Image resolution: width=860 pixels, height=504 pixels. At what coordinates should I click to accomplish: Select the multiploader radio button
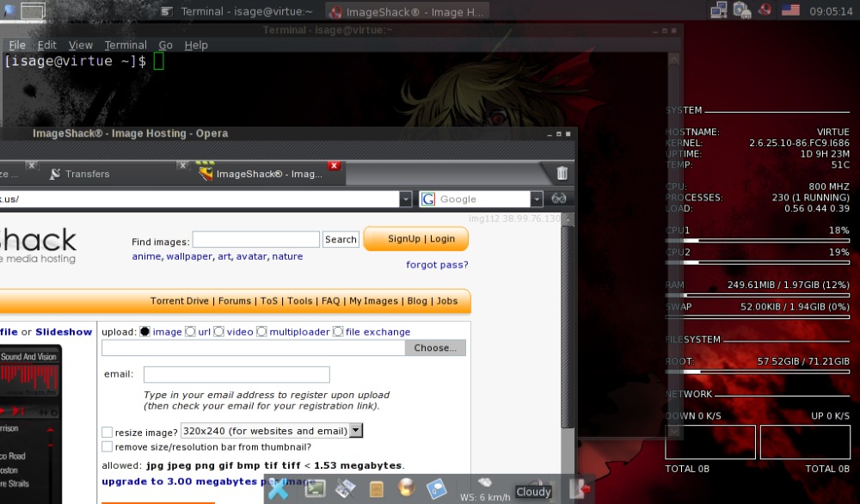tap(261, 331)
